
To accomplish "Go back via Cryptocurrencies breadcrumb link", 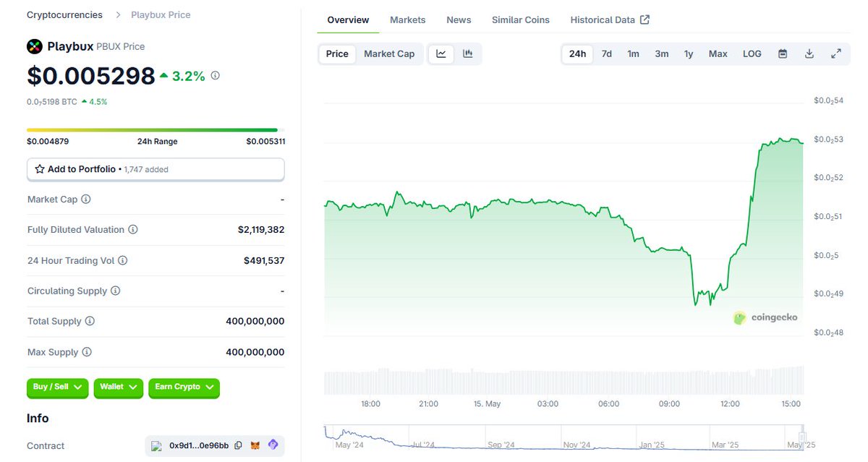I will tap(64, 14).
